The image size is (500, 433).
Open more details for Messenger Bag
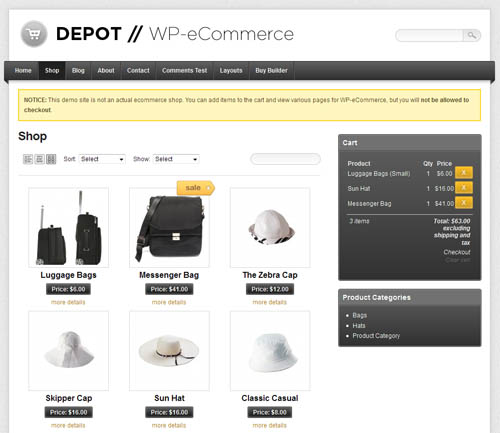[169, 302]
